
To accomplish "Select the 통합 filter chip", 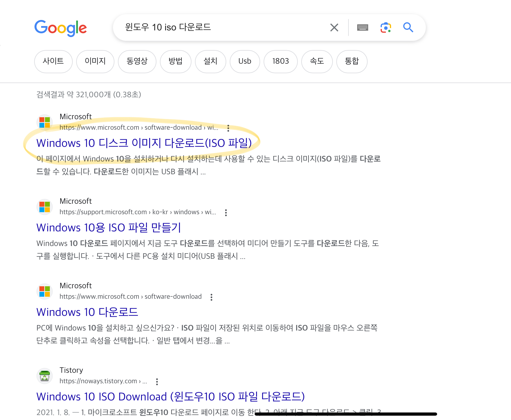I will pos(352,61).
